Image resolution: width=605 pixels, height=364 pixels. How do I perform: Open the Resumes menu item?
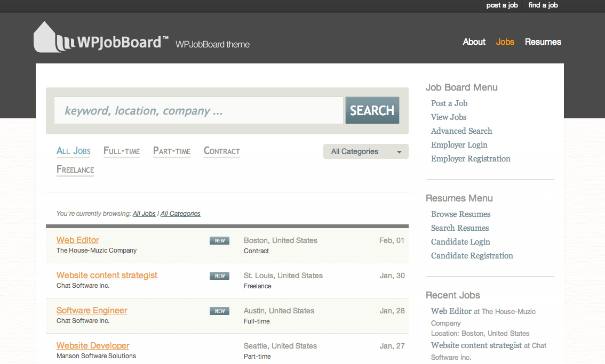(543, 42)
